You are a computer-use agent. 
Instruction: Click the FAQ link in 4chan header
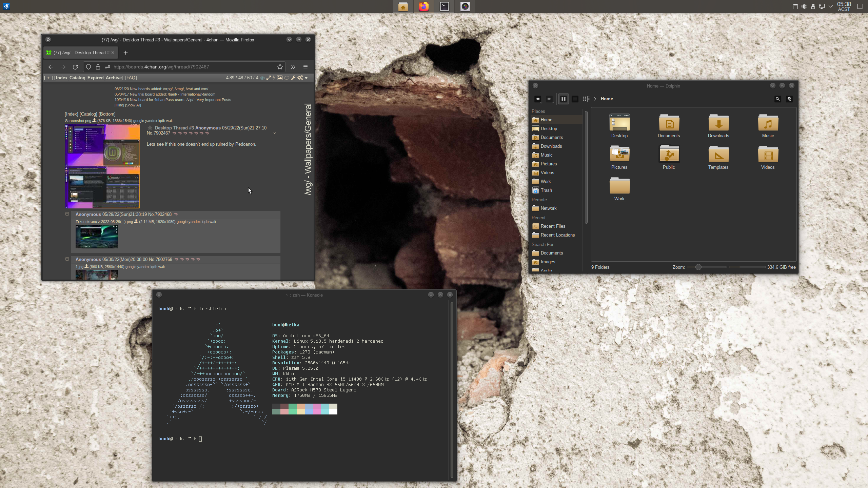point(131,78)
